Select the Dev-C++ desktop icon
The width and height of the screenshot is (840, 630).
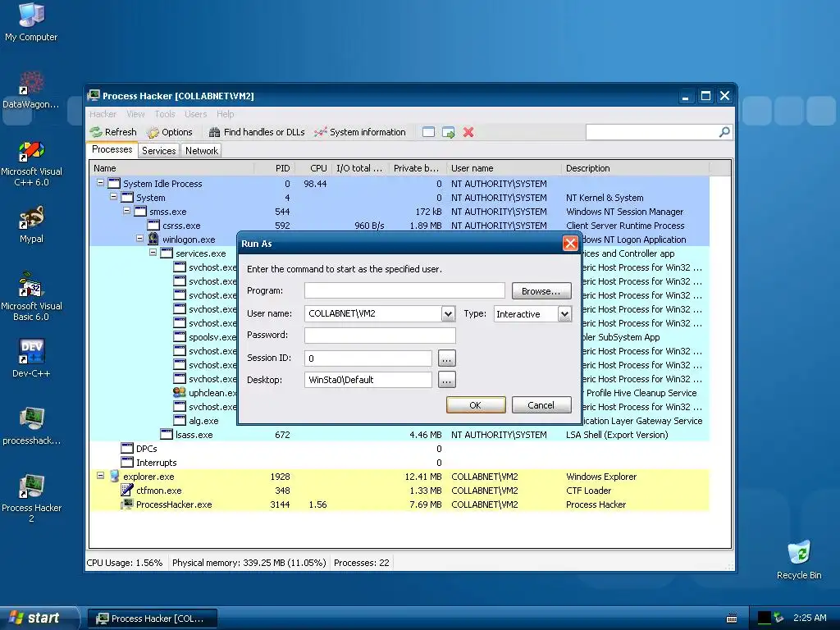pyautogui.click(x=31, y=358)
